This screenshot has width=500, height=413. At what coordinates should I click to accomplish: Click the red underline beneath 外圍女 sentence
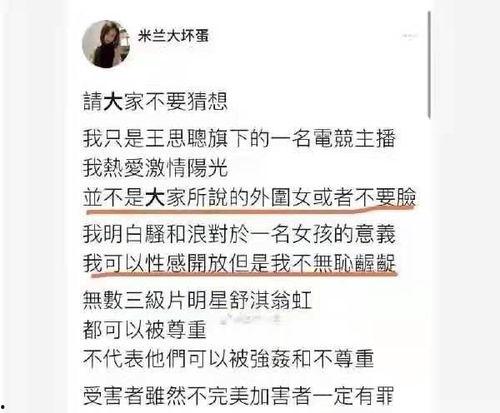pyautogui.click(x=249, y=211)
